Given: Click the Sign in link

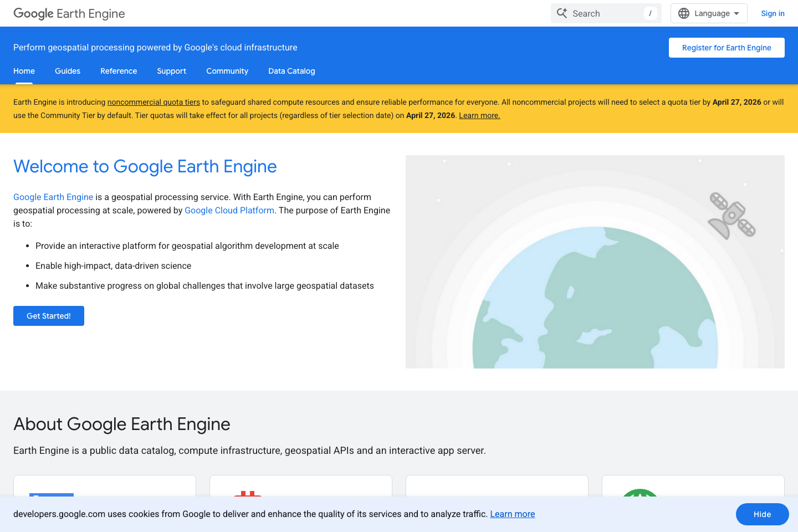Looking at the screenshot, I should tap(773, 13).
